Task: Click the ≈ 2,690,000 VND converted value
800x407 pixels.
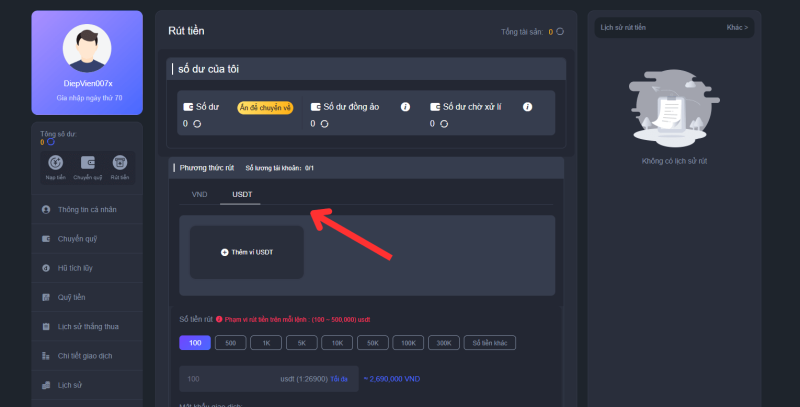Action: (392, 379)
